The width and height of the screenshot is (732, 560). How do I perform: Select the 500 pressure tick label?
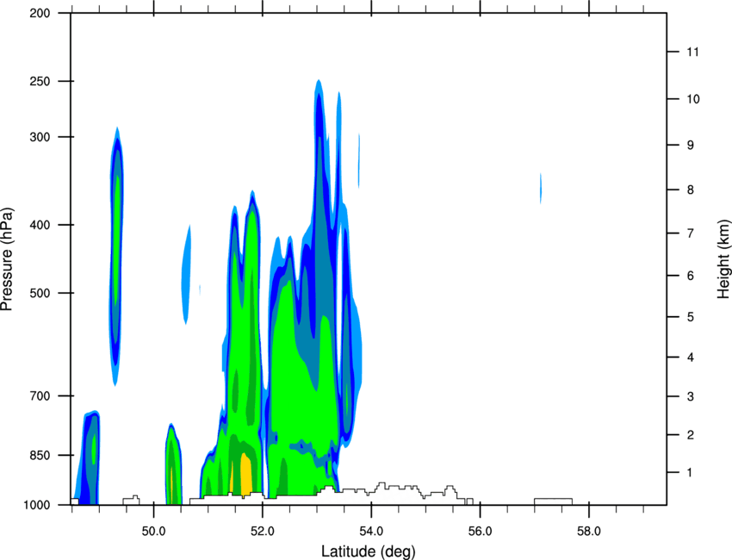(x=40, y=293)
